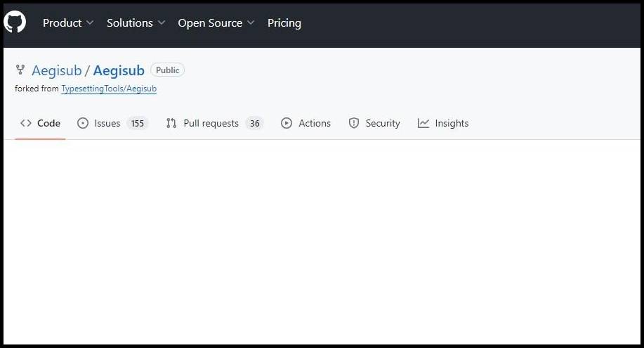Select the Insights tab text

(452, 123)
